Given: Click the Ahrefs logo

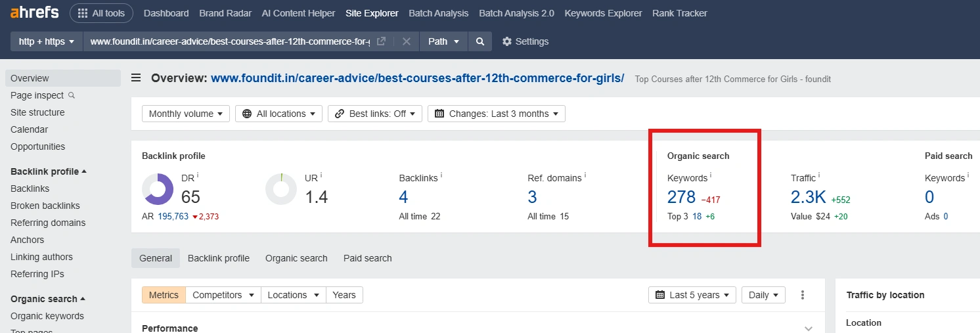Looking at the screenshot, I should tap(34, 13).
